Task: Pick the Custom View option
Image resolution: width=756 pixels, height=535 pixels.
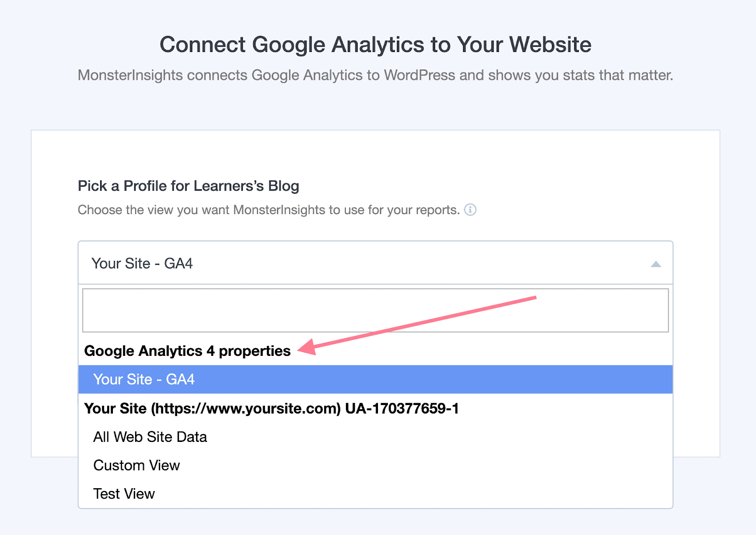Action: (137, 465)
